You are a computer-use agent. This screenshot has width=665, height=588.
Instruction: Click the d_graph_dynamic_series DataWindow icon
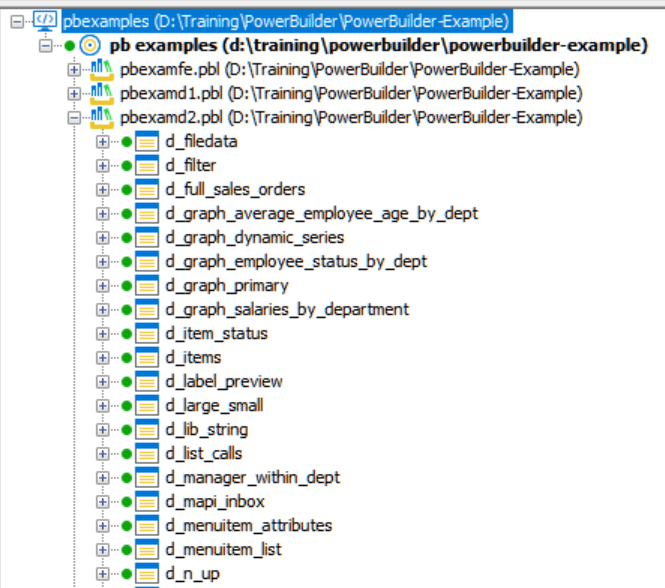click(147, 238)
